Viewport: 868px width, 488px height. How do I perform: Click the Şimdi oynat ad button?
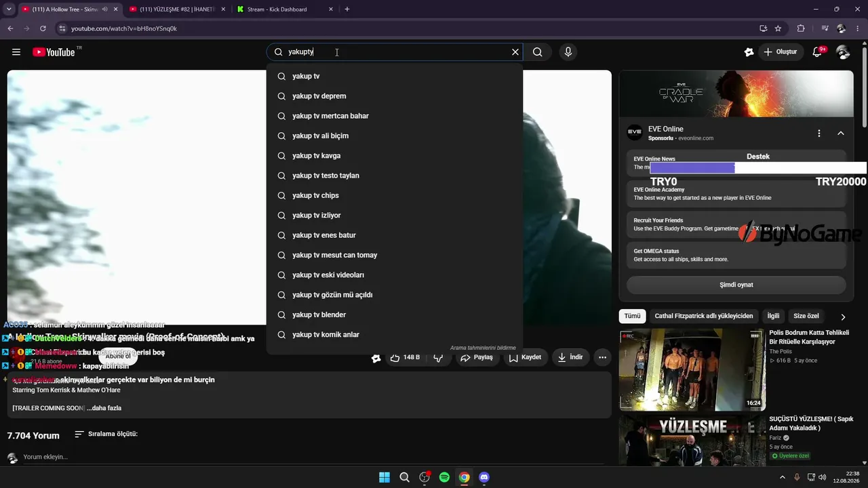tap(736, 285)
